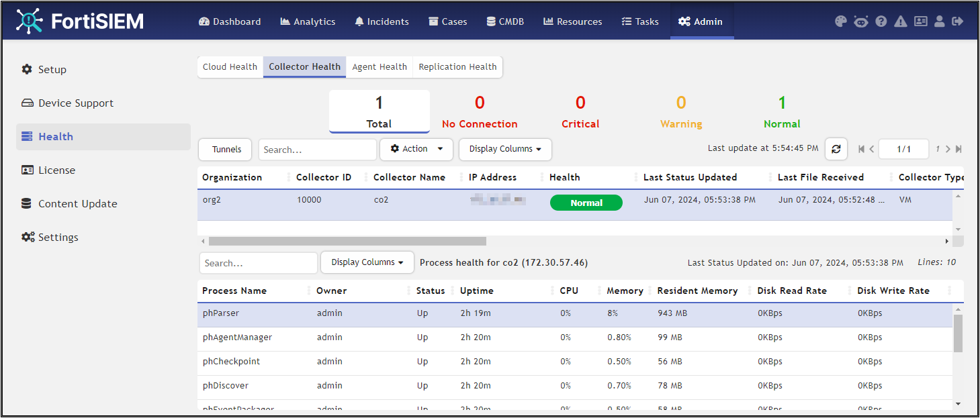
Task: Open the user profile icon
Action: coord(939,21)
